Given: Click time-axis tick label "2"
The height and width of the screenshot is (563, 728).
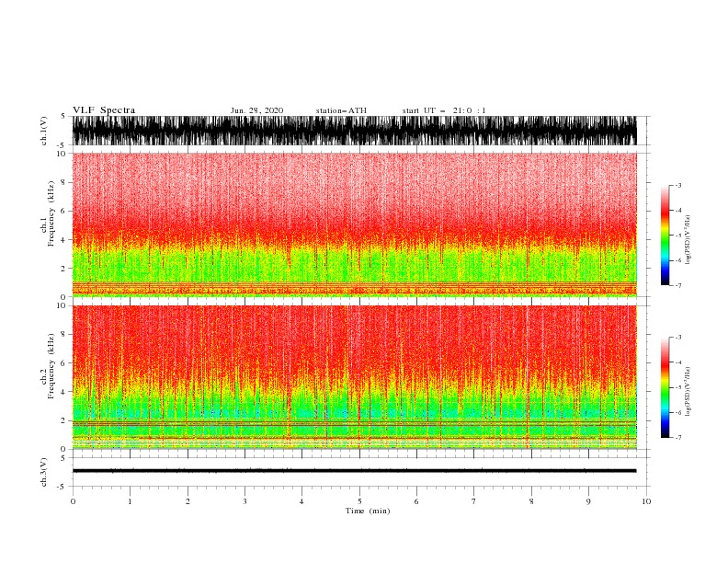Looking at the screenshot, I should (188, 501).
